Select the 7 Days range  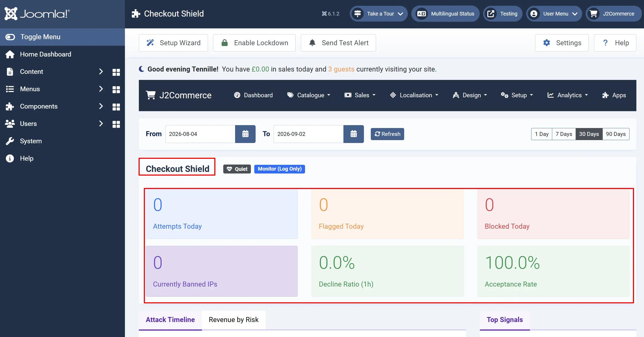coord(564,134)
